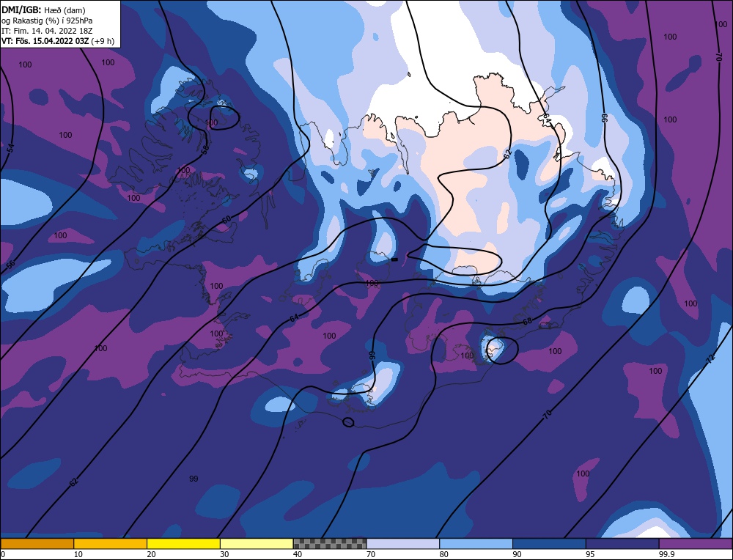Click the '30' legend scale label
The image size is (733, 560).
coord(224,554)
